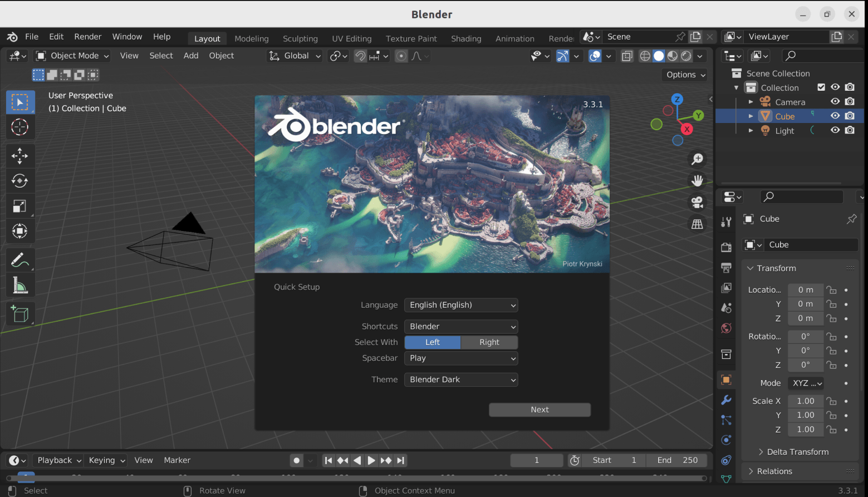Select the Annotate tool

click(x=20, y=260)
